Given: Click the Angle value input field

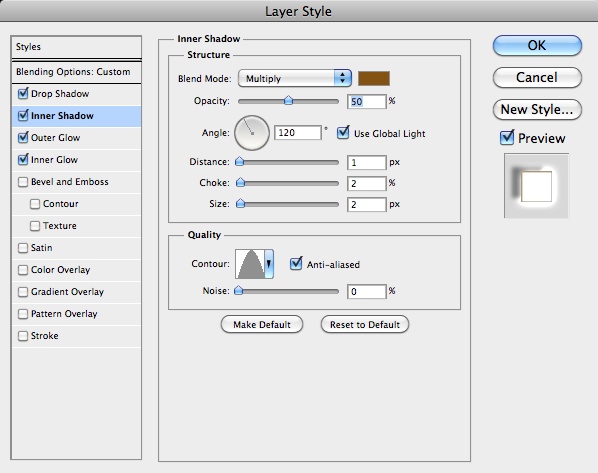Looking at the screenshot, I should (298, 133).
